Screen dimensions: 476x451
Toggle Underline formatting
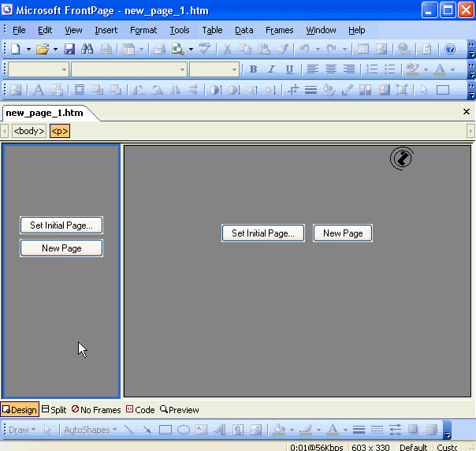point(289,69)
